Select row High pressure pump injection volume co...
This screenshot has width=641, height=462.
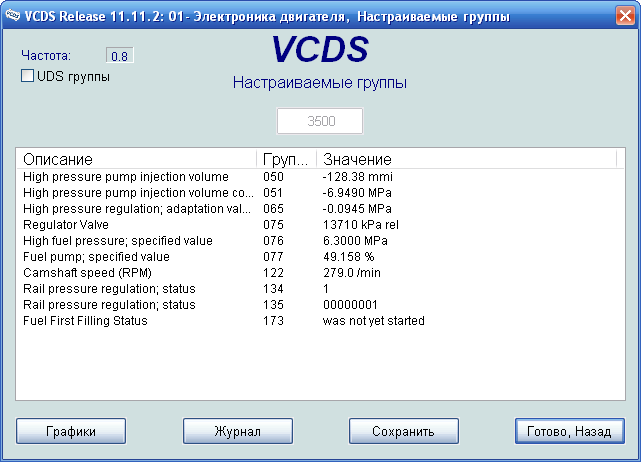(320, 193)
